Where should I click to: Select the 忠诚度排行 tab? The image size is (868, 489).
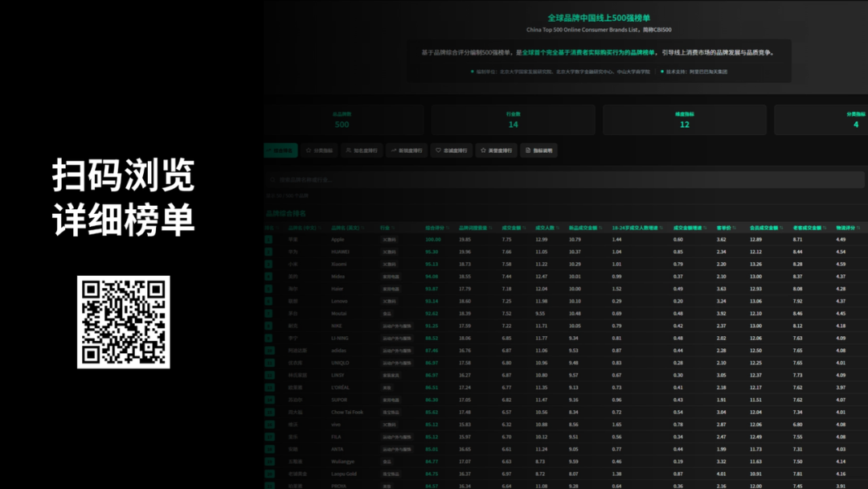coord(452,150)
